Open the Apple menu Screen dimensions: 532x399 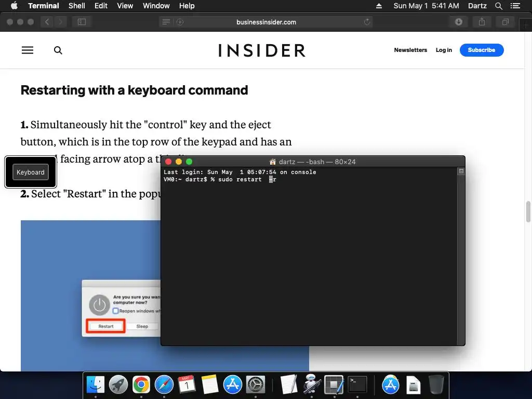(14, 6)
